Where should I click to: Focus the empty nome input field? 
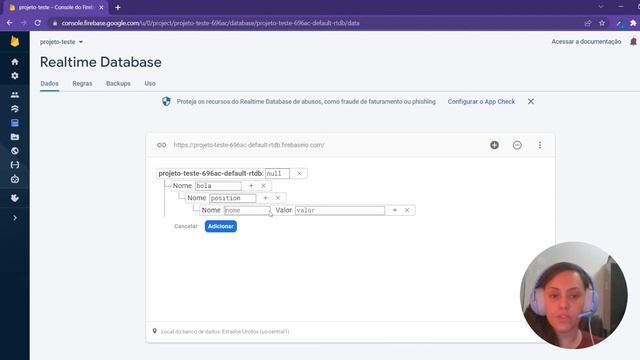(x=247, y=210)
